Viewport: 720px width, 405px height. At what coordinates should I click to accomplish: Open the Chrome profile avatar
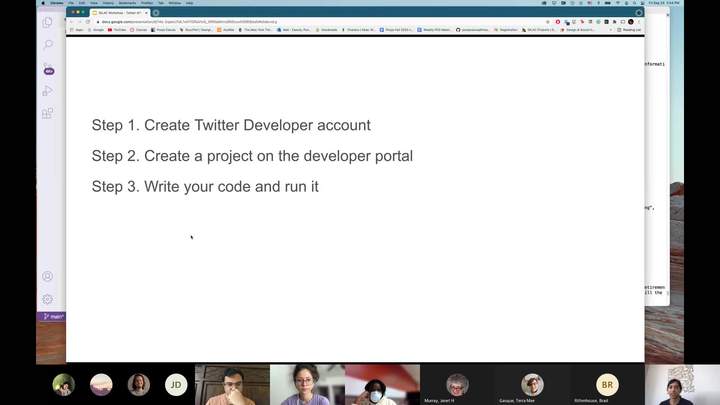[x=631, y=22]
